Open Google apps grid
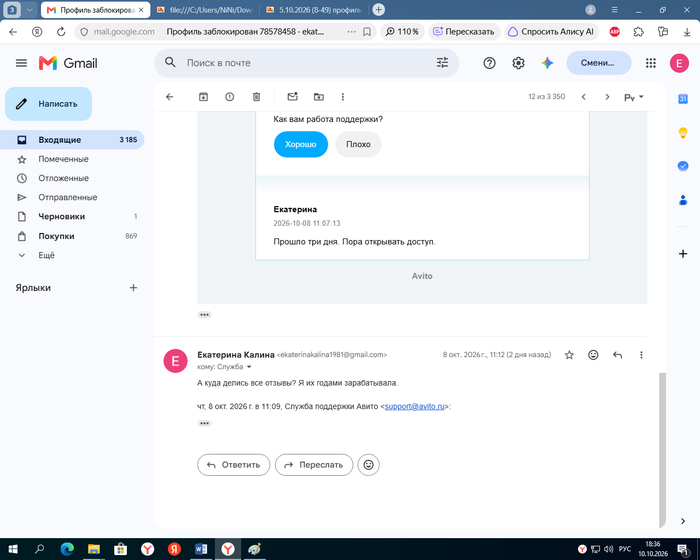 click(x=650, y=63)
